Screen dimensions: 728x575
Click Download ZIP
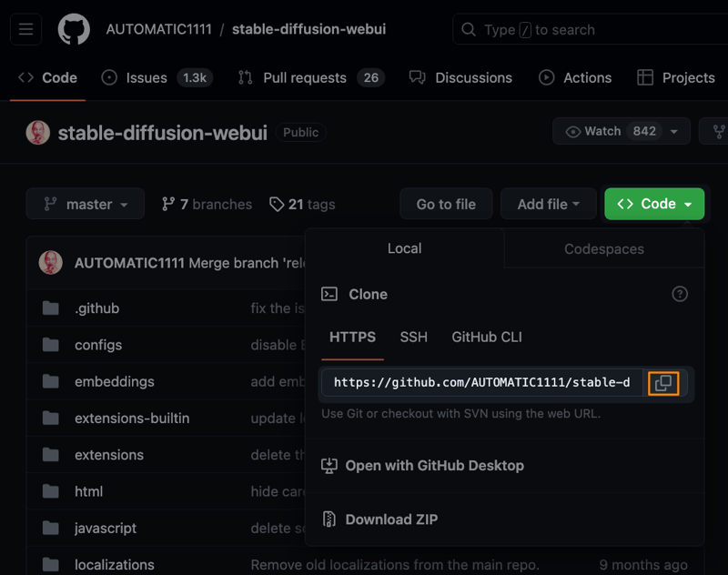tap(379, 520)
